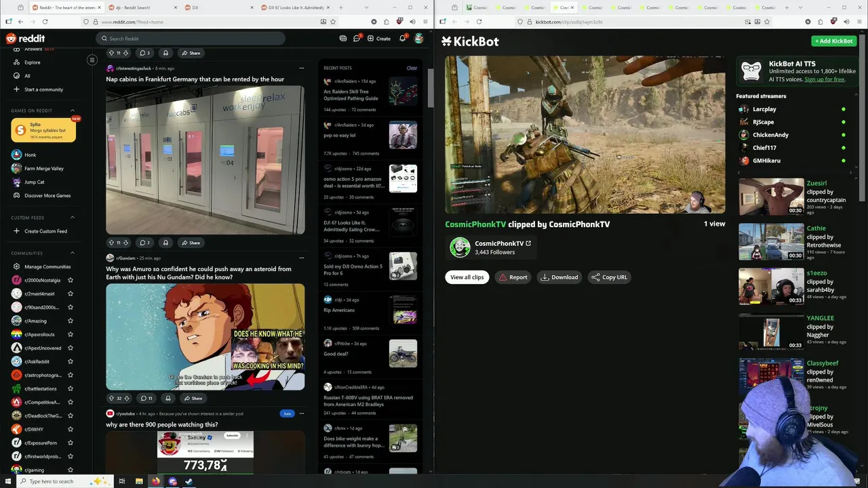Open Zuesirl clip thumbnail
868x488 pixels.
click(771, 197)
